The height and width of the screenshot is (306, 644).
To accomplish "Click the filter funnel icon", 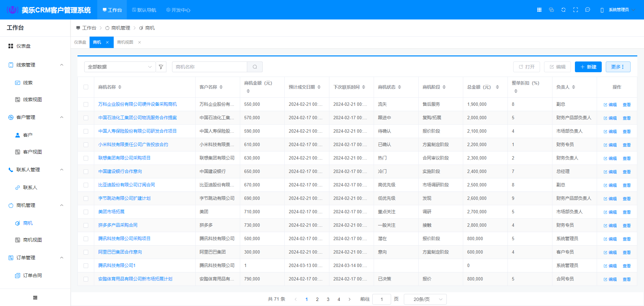I will pyautogui.click(x=161, y=67).
